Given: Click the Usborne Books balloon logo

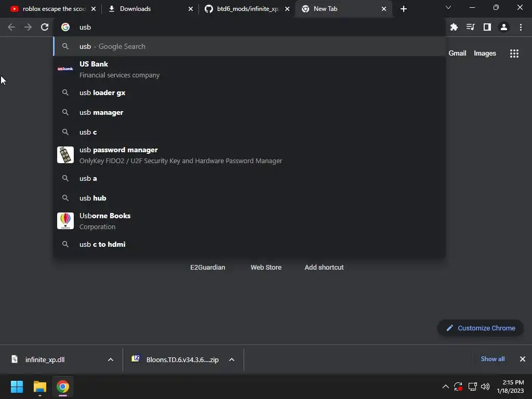Looking at the screenshot, I should tap(65, 221).
